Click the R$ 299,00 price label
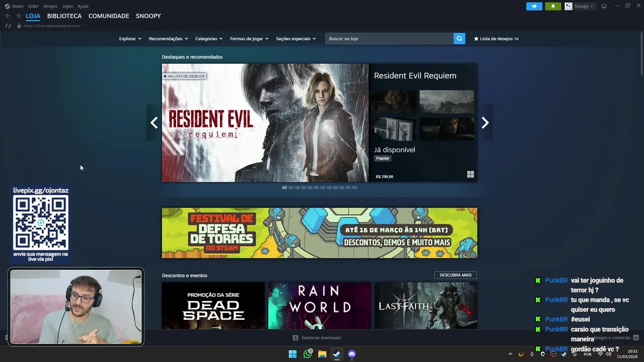This screenshot has width=644, height=362. 384,176
